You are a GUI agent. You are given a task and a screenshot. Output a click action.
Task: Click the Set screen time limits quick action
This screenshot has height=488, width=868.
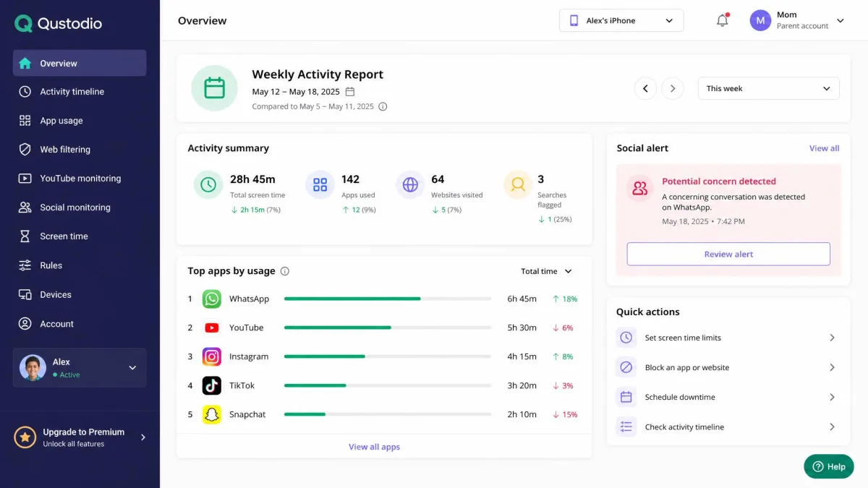point(728,338)
